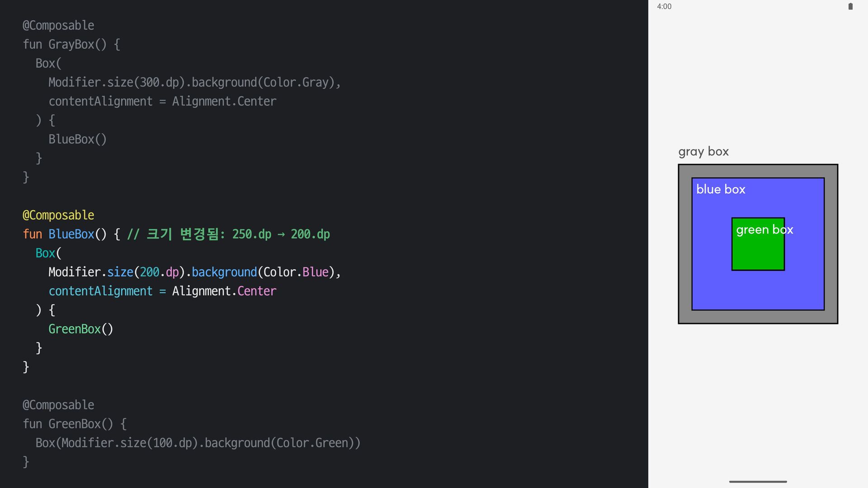
Task: Tap the bottom navigation gesture handle
Action: point(758,482)
